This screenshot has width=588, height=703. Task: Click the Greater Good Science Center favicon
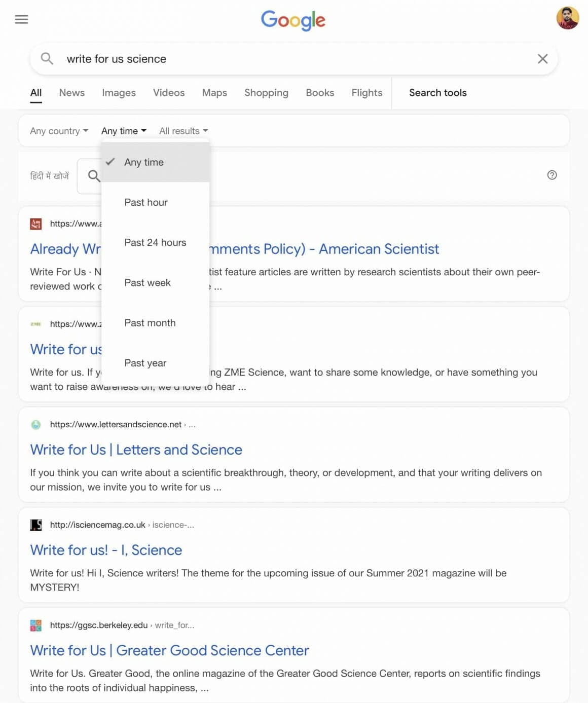tap(35, 625)
